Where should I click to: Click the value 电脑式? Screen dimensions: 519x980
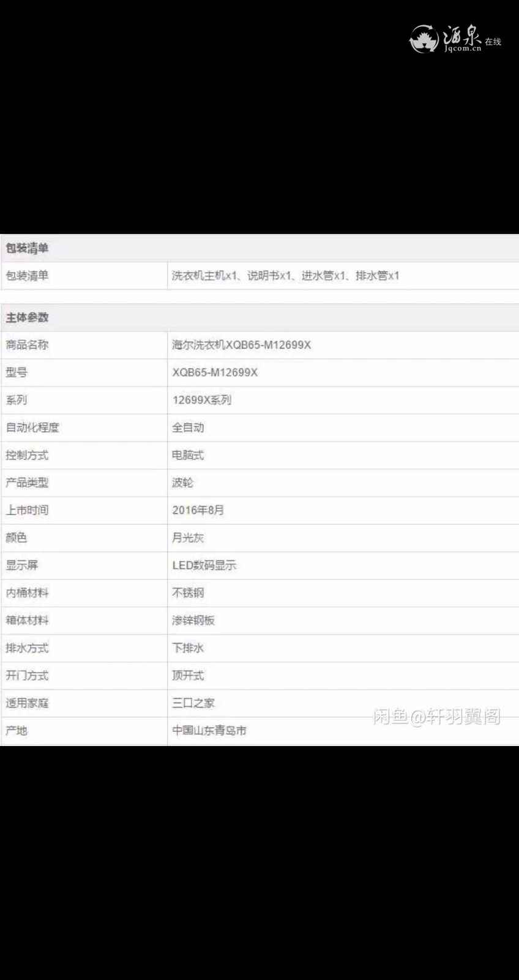coord(188,455)
